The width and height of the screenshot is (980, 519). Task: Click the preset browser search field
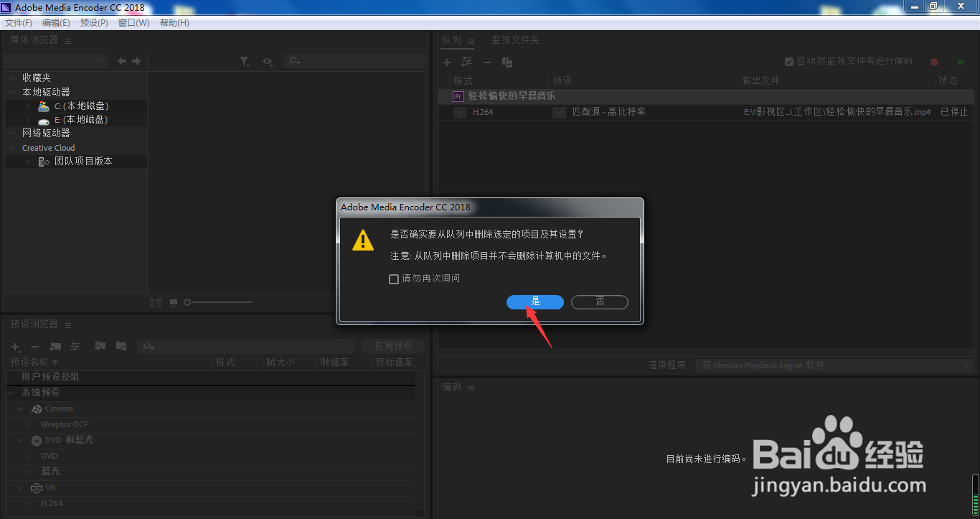pos(245,347)
